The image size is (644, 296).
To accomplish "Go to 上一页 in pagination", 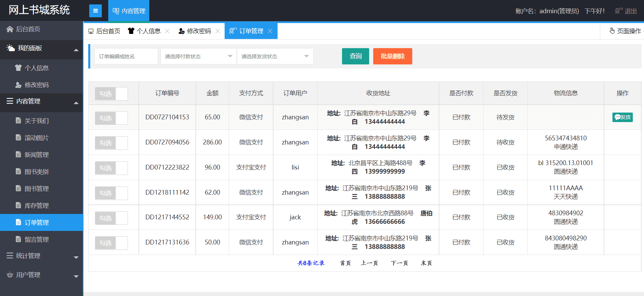I will [369, 263].
